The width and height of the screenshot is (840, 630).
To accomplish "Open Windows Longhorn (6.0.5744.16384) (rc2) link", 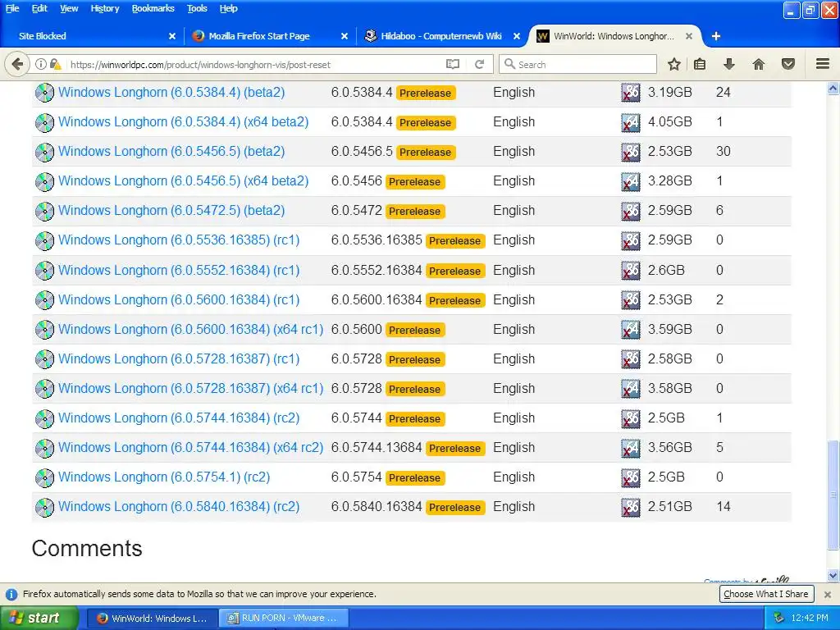I will pyautogui.click(x=179, y=418).
